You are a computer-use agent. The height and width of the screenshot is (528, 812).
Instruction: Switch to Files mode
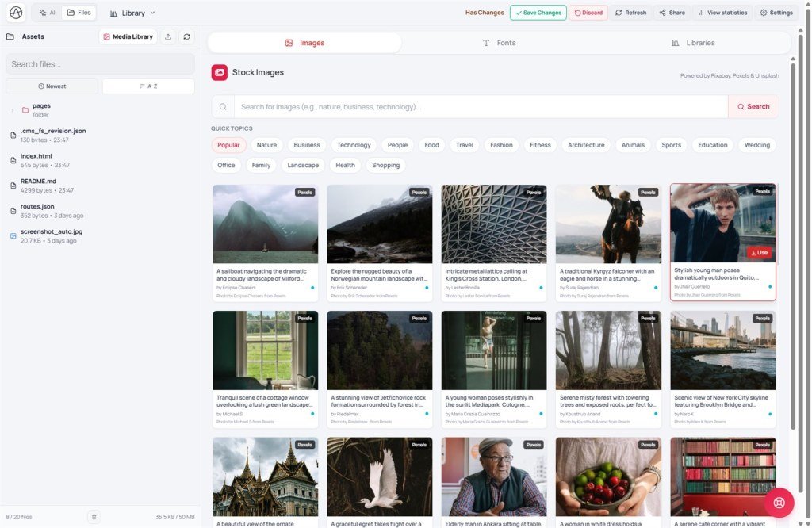click(79, 13)
